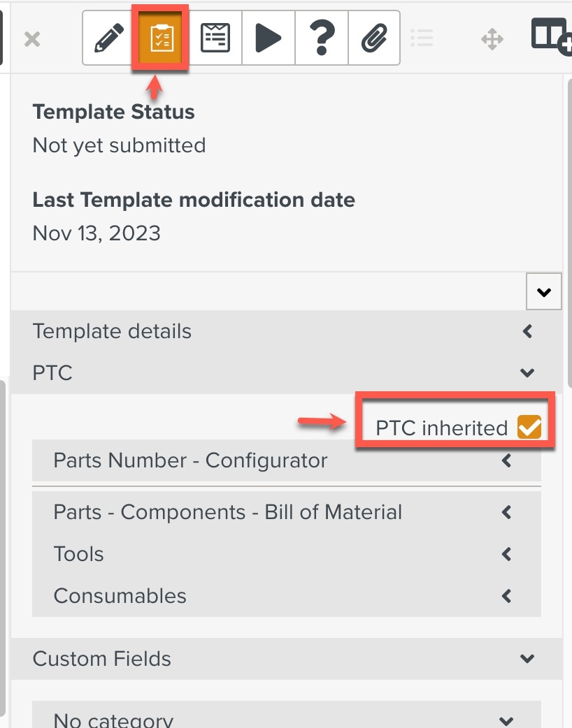
Task: Click the paperclip attachments icon
Action: coord(373,38)
